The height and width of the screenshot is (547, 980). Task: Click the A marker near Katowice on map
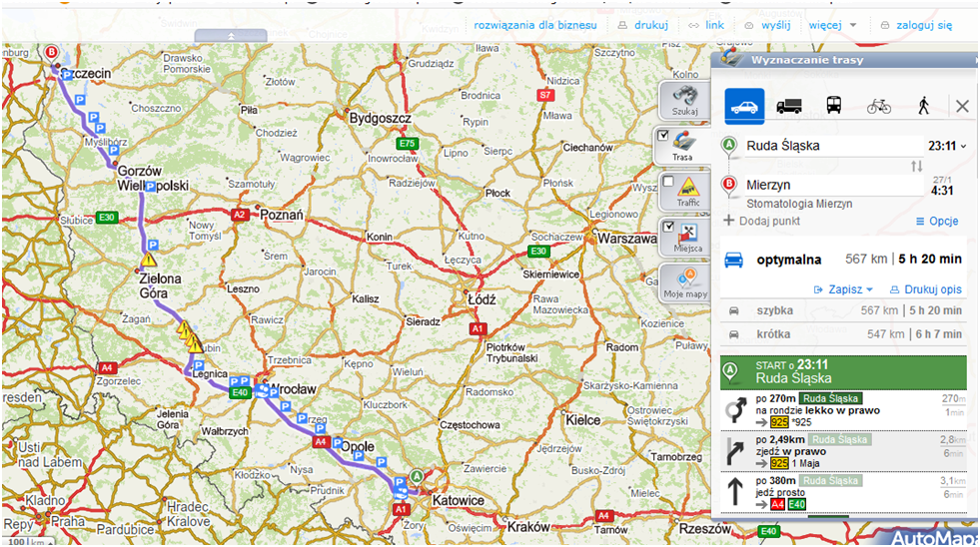coord(417,476)
